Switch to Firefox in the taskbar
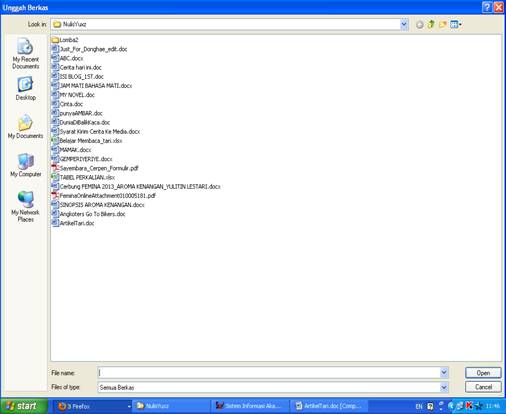The height and width of the screenshot is (414, 506). click(x=92, y=406)
